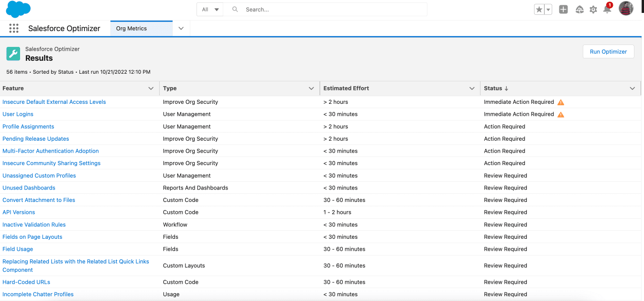Open the user profile avatar
The height and width of the screenshot is (301, 644).
[626, 8]
